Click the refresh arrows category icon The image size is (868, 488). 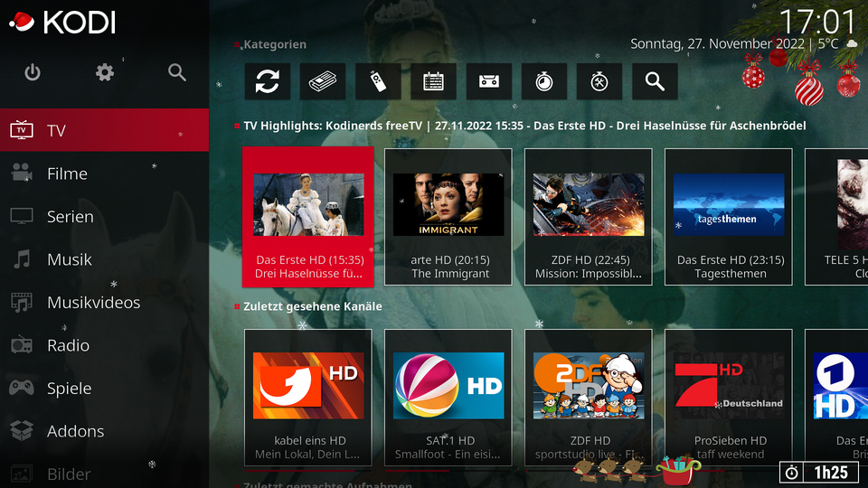point(268,81)
